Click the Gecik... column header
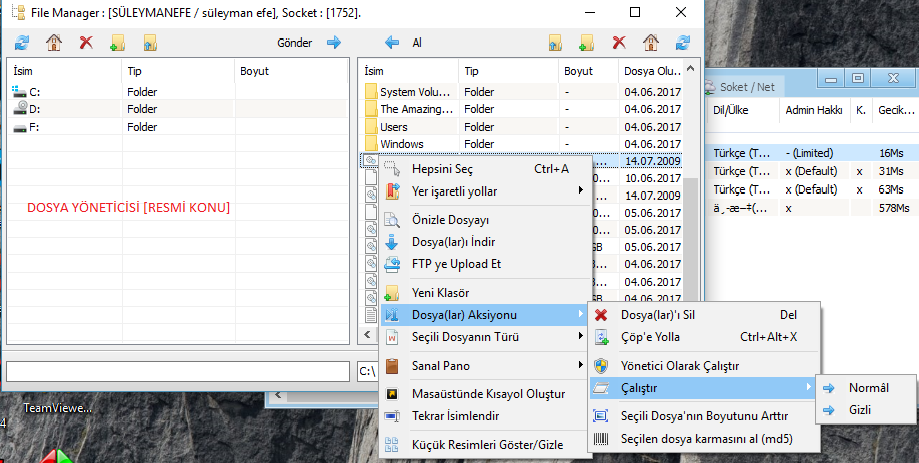The height and width of the screenshot is (463, 919). pyautogui.click(x=895, y=110)
